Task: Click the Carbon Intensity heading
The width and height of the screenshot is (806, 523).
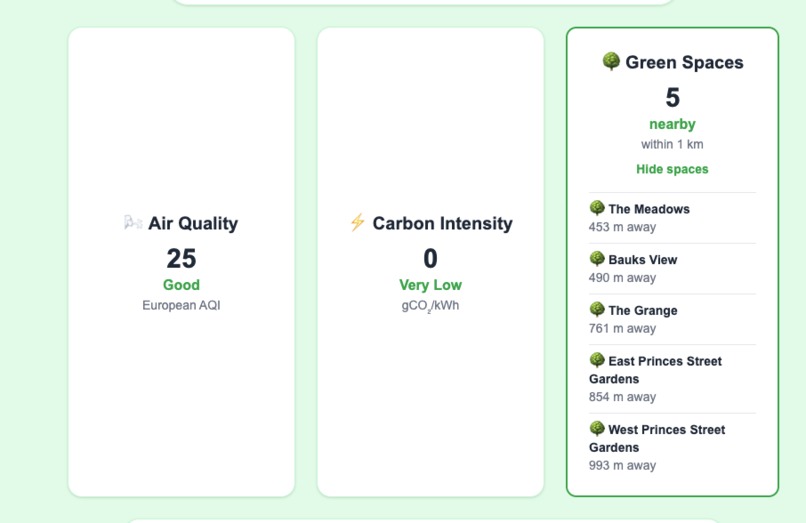Action: 443,223
